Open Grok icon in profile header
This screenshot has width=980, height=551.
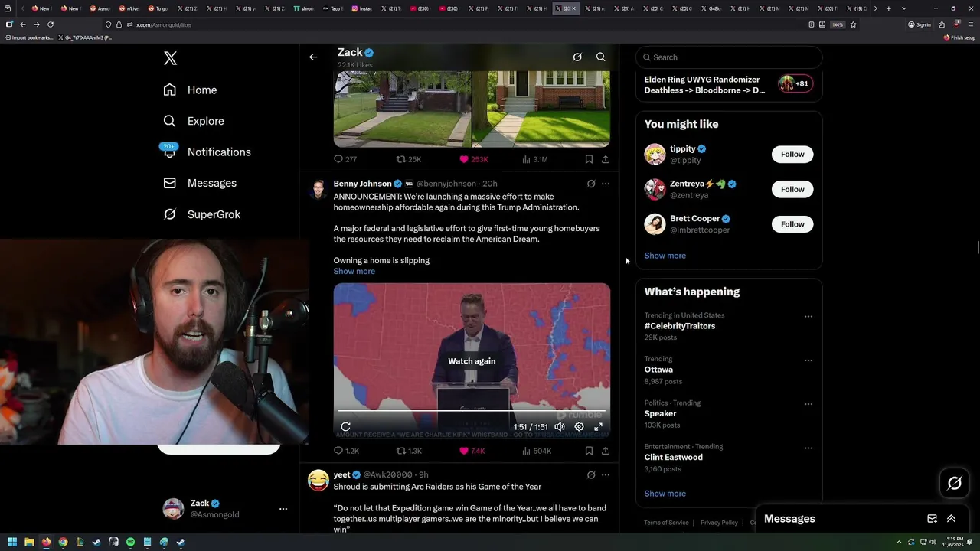click(x=577, y=57)
